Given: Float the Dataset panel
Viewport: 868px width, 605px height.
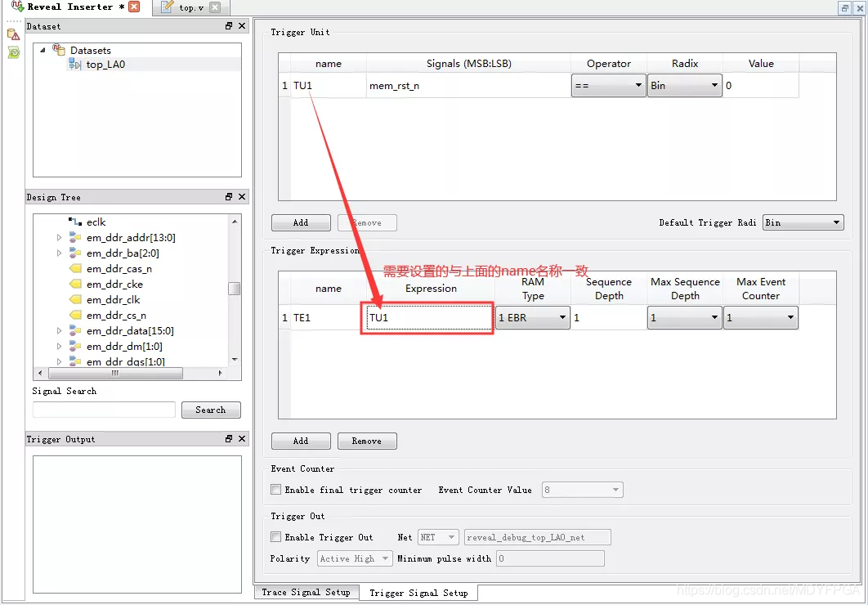Looking at the screenshot, I should click(229, 26).
